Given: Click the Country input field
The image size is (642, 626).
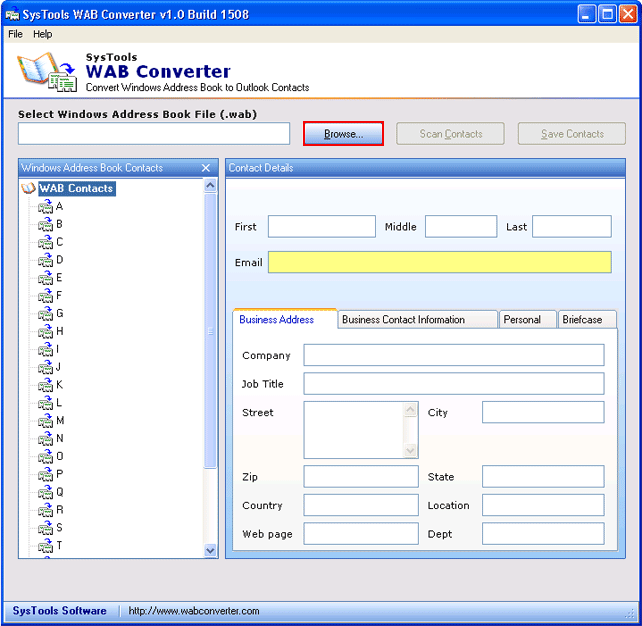Looking at the screenshot, I should pyautogui.click(x=361, y=505).
